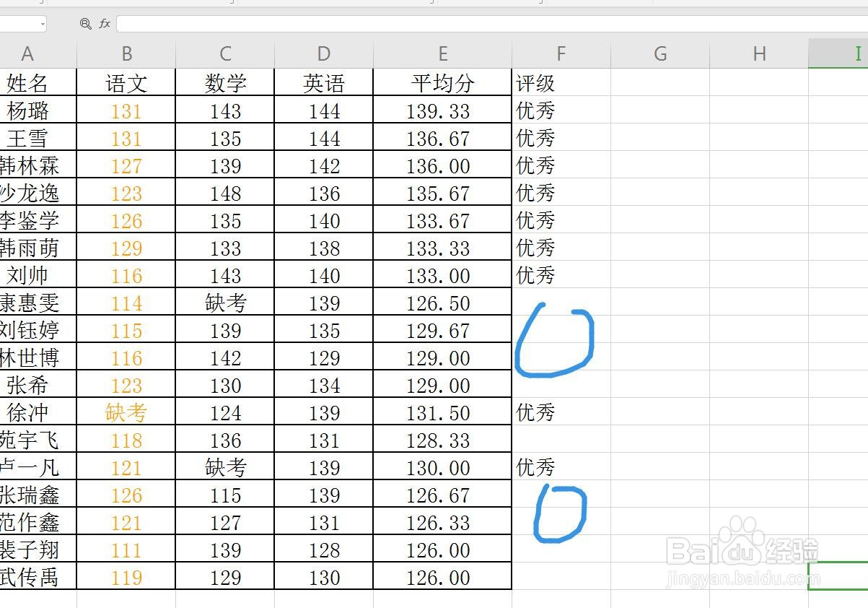The height and width of the screenshot is (608, 868).
Task: Select column F by clicking its header
Action: coord(561,53)
